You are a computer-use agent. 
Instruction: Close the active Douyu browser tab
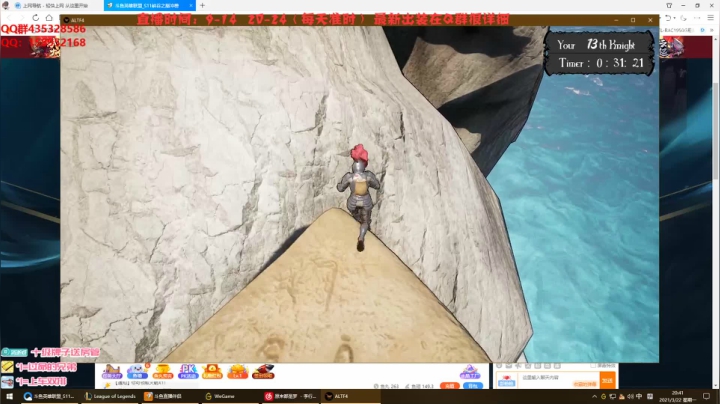pyautogui.click(x=191, y=6)
